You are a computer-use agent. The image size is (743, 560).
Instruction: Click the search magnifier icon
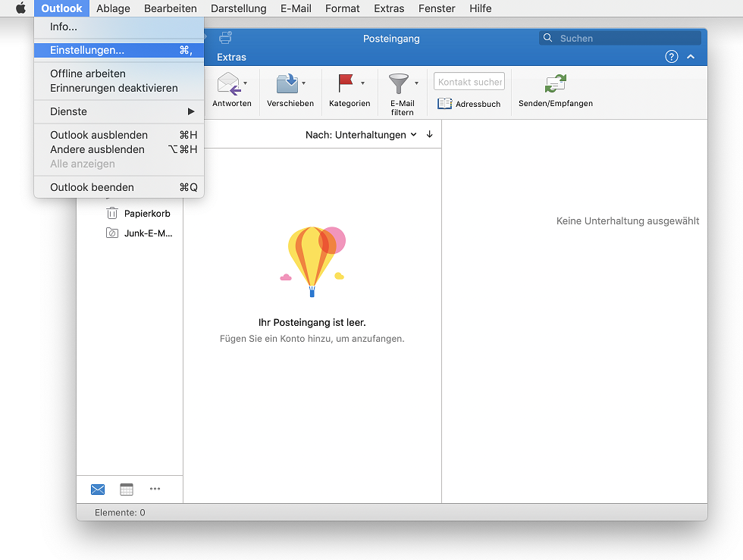(x=547, y=38)
